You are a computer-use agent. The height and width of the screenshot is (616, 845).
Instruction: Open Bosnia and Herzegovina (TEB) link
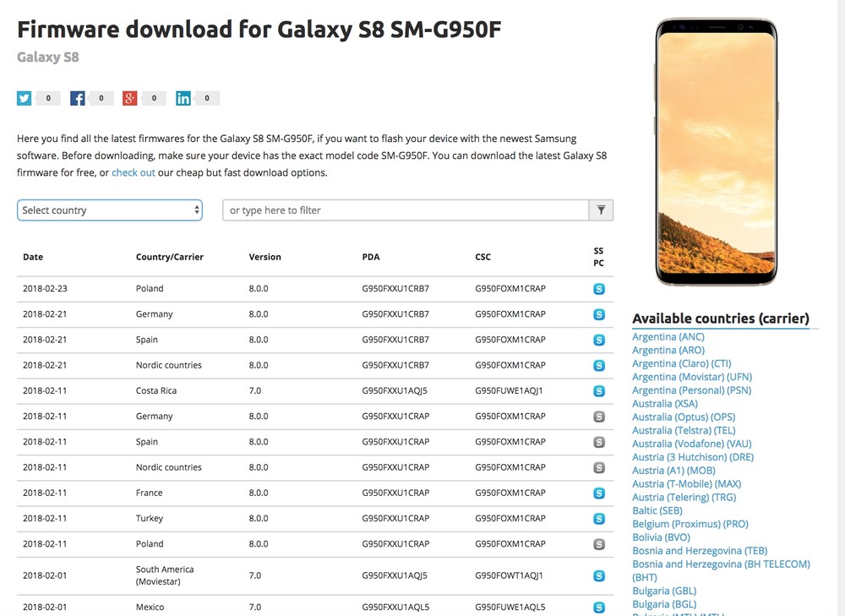pos(700,551)
